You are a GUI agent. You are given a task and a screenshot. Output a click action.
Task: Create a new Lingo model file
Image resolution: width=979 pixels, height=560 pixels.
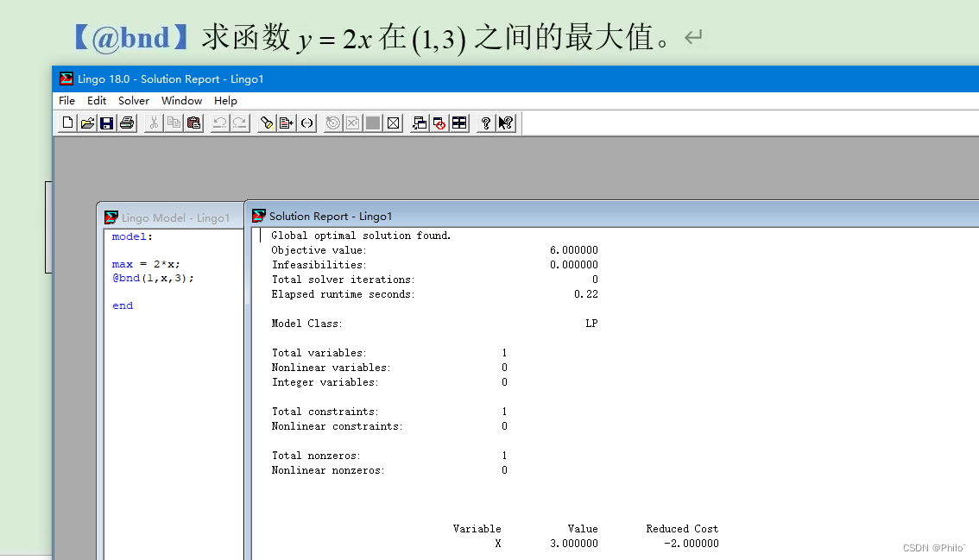[x=67, y=123]
